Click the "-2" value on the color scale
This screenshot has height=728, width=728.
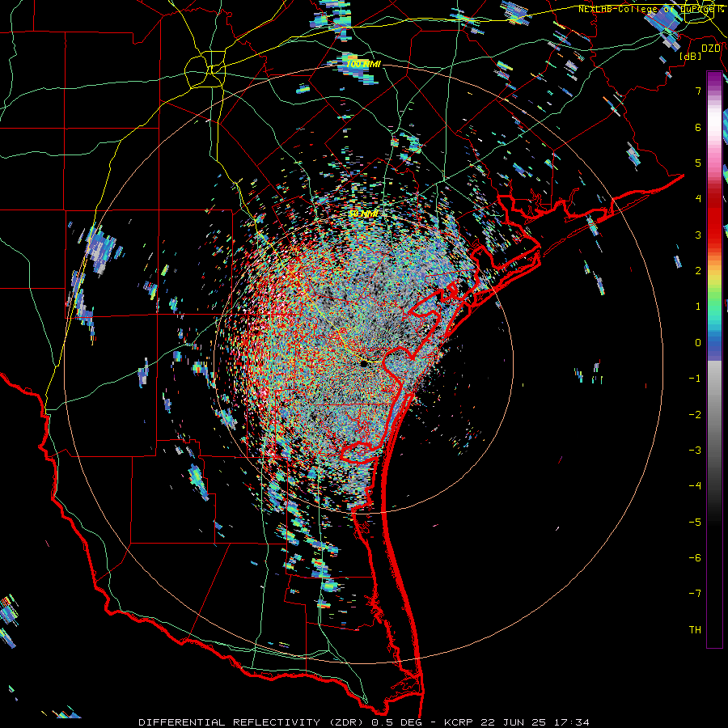pyautogui.click(x=695, y=415)
